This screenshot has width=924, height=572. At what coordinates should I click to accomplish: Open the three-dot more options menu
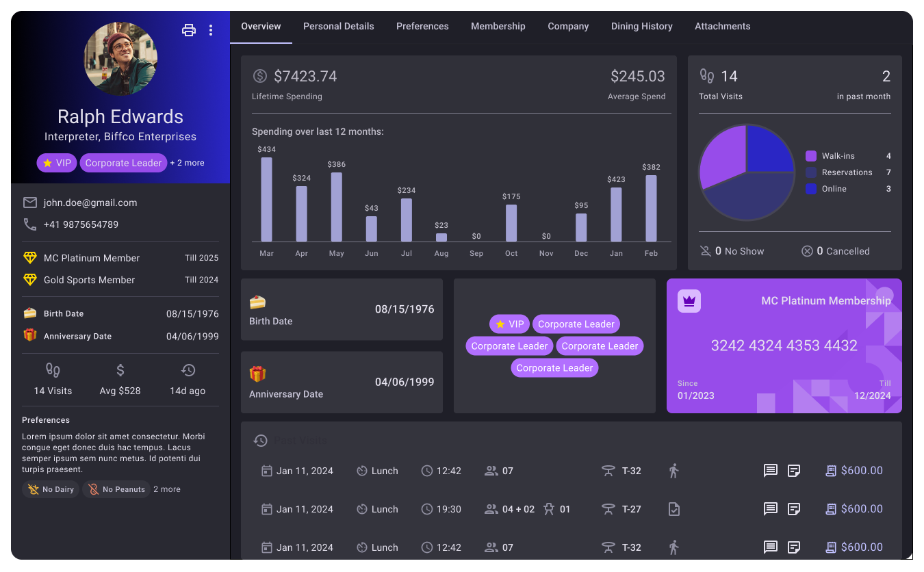(211, 30)
